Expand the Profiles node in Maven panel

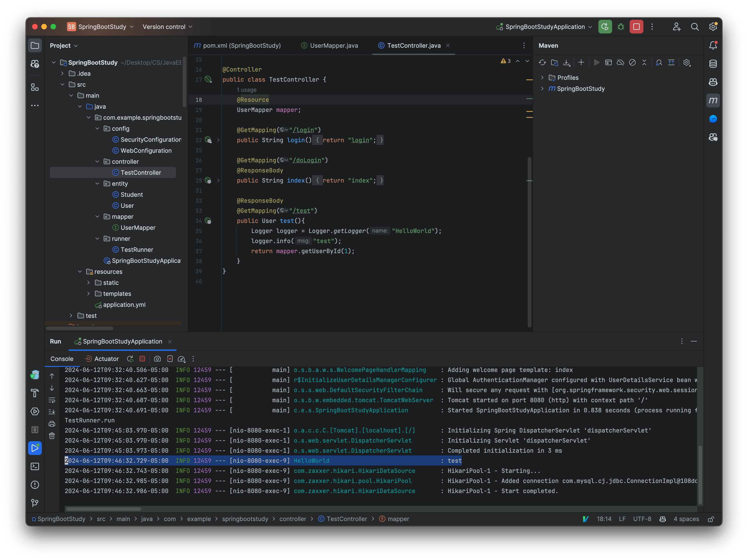tap(542, 77)
